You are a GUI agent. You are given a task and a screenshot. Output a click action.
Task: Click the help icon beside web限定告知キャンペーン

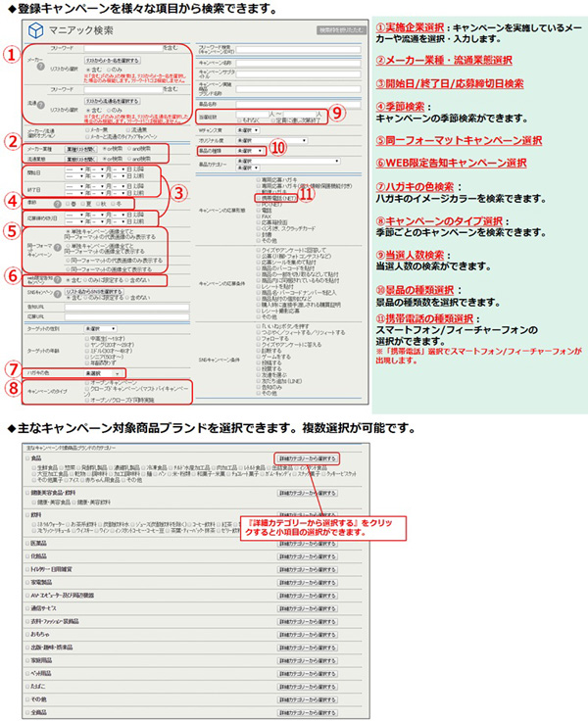point(58,279)
